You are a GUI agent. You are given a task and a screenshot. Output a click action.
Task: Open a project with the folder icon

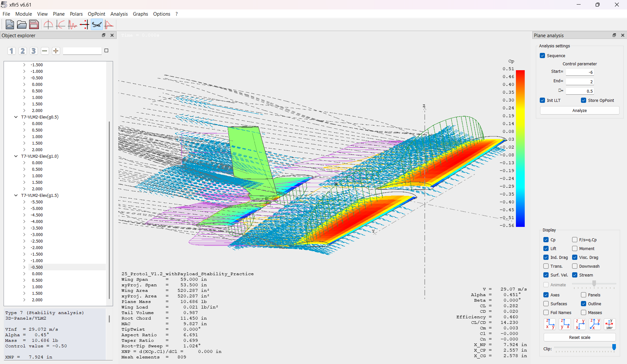point(22,24)
